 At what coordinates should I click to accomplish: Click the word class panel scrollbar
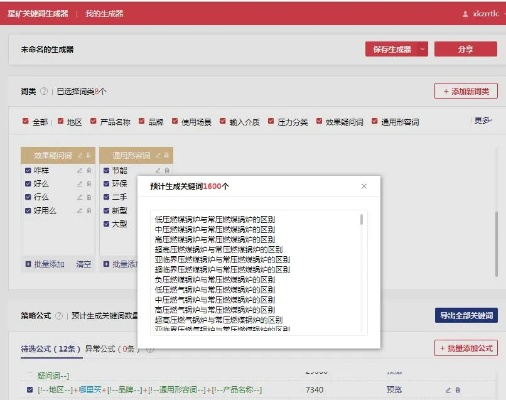[496, 244]
